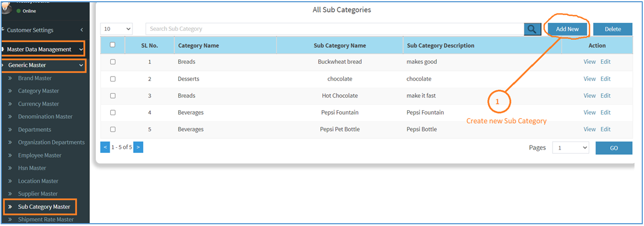Image resolution: width=644 pixels, height=226 pixels.
Task: Open Denomination Master in sidebar
Action: (x=45, y=116)
